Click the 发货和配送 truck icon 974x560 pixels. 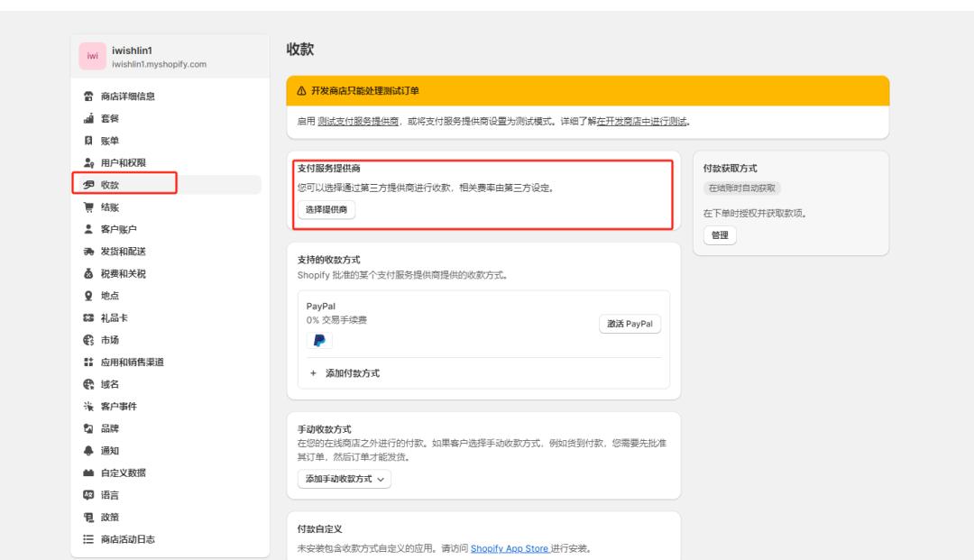88,252
